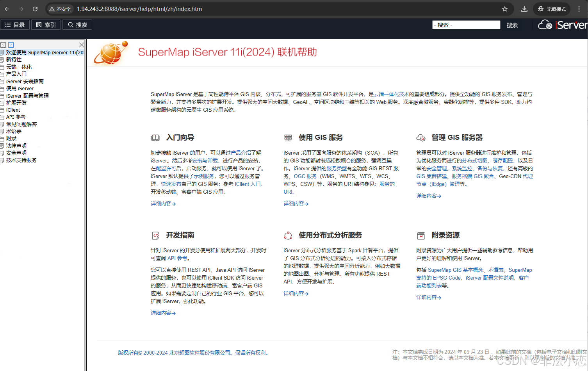Click the 附录资源 section icon

tap(421, 235)
